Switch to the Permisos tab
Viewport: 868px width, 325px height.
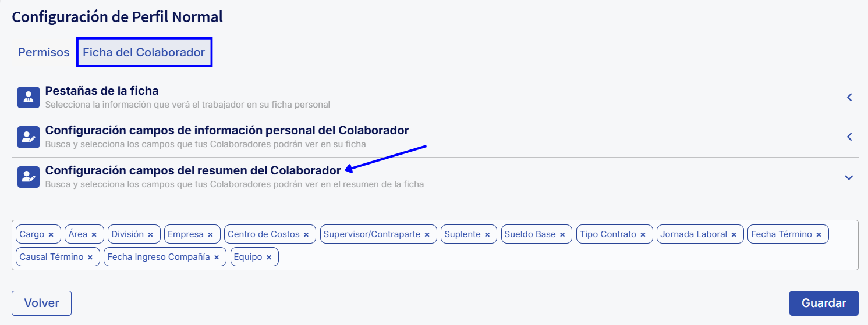[44, 52]
